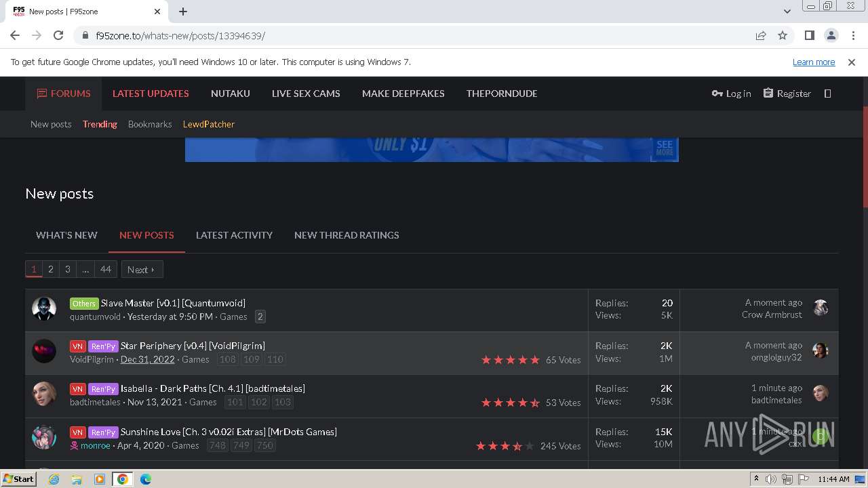Open the FORUMS navigation item
This screenshot has width=868, height=488.
pyautogui.click(x=64, y=94)
